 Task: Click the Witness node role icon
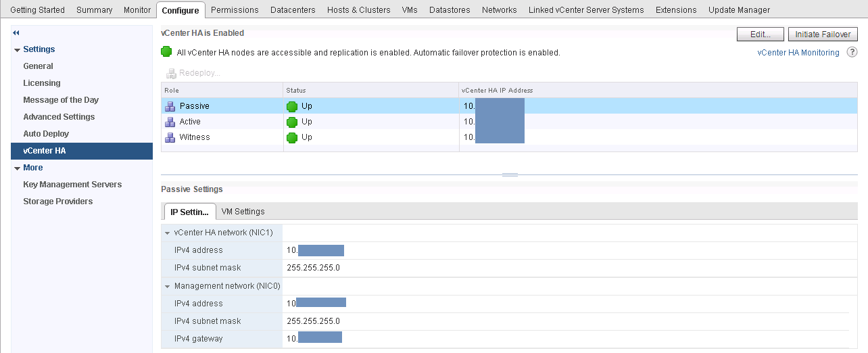pos(170,137)
